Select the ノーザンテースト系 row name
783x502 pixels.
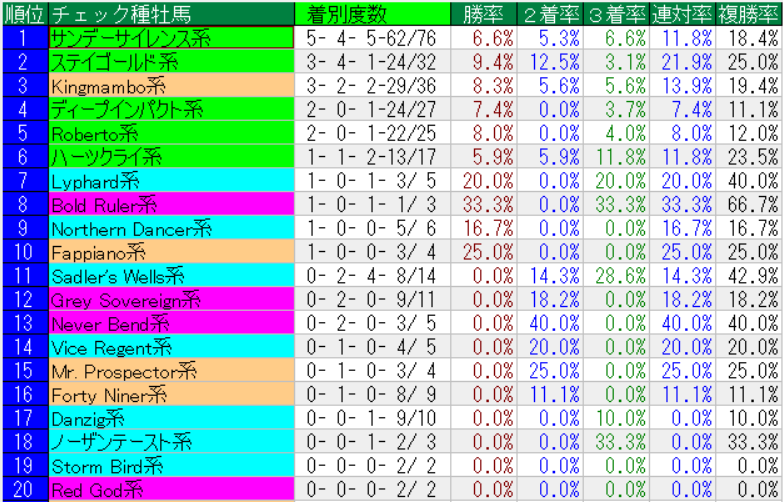(120, 442)
